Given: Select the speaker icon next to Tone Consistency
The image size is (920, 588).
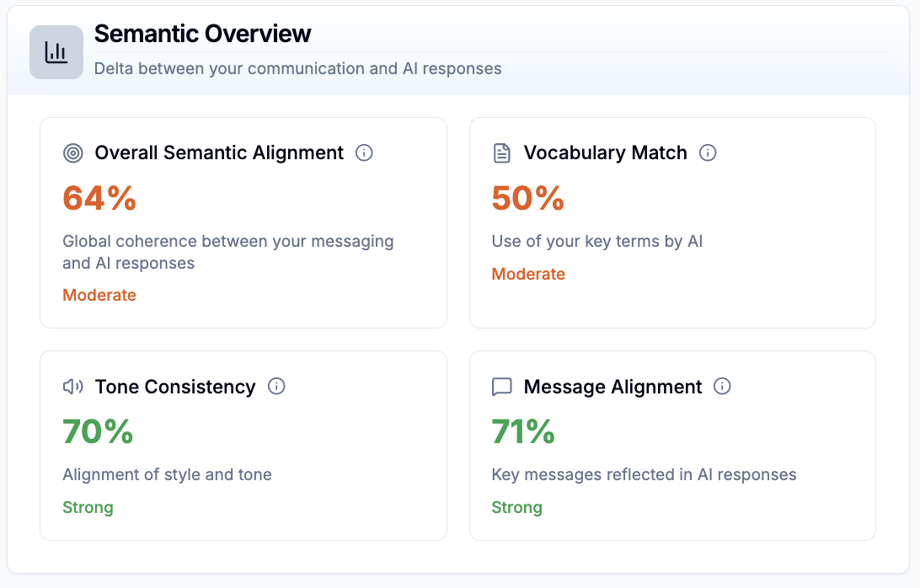Looking at the screenshot, I should click(x=73, y=387).
